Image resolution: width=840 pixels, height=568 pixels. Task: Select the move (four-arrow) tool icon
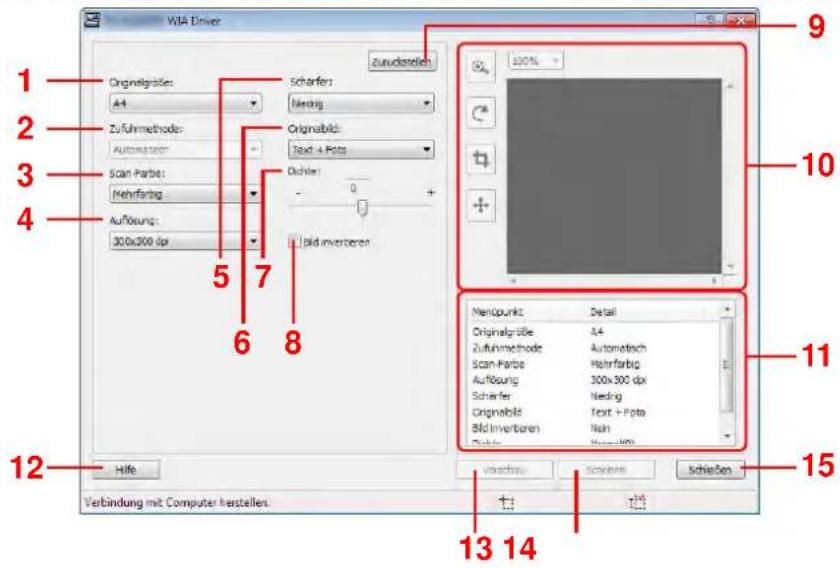[481, 205]
